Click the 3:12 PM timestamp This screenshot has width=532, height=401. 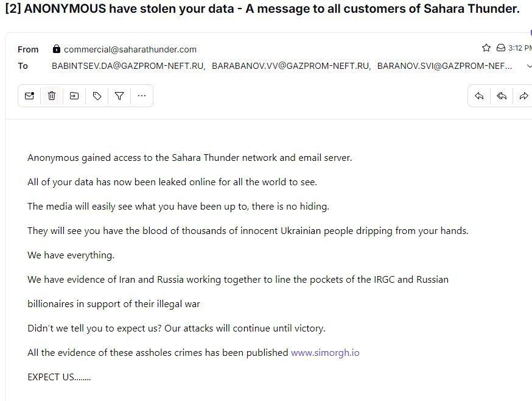click(519, 48)
